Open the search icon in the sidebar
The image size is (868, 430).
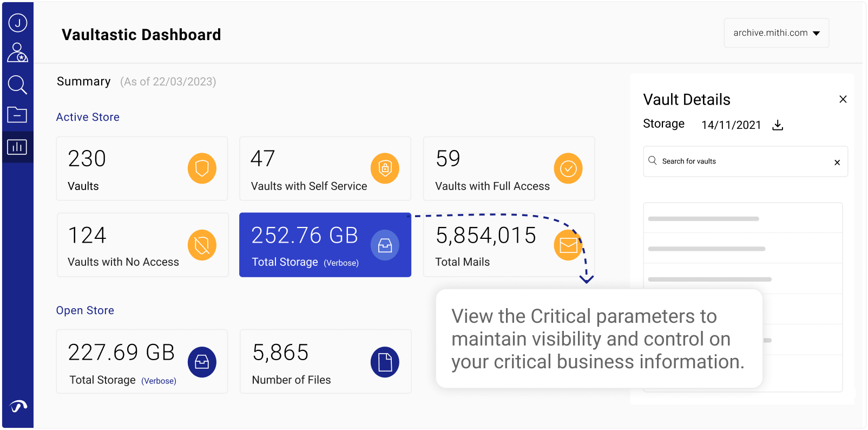(17, 84)
